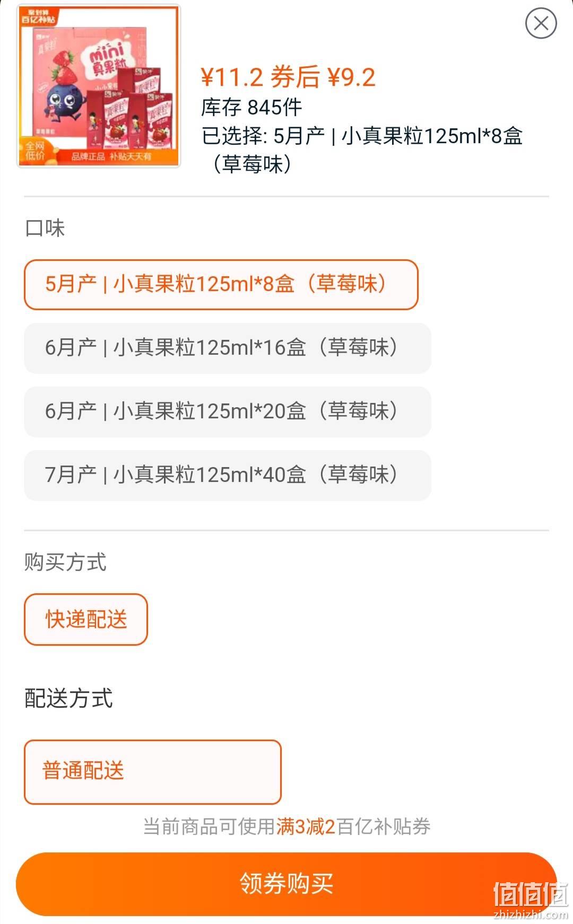This screenshot has width=573, height=924.
Task: Click the ¥11.2 券后 ¥9.2 price
Action: tap(288, 77)
